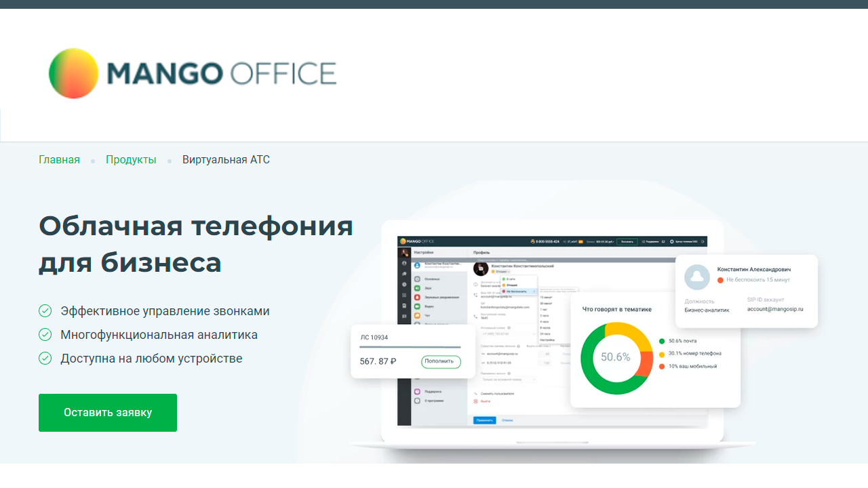Screen dimensions: 868x488
Task: Open the Продукты breadcrumb link
Action: 131,160
